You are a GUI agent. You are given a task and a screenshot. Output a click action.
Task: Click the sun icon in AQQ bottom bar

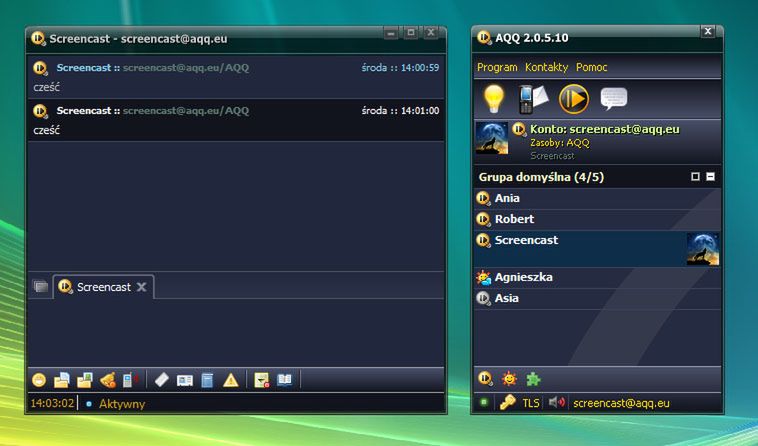509,379
